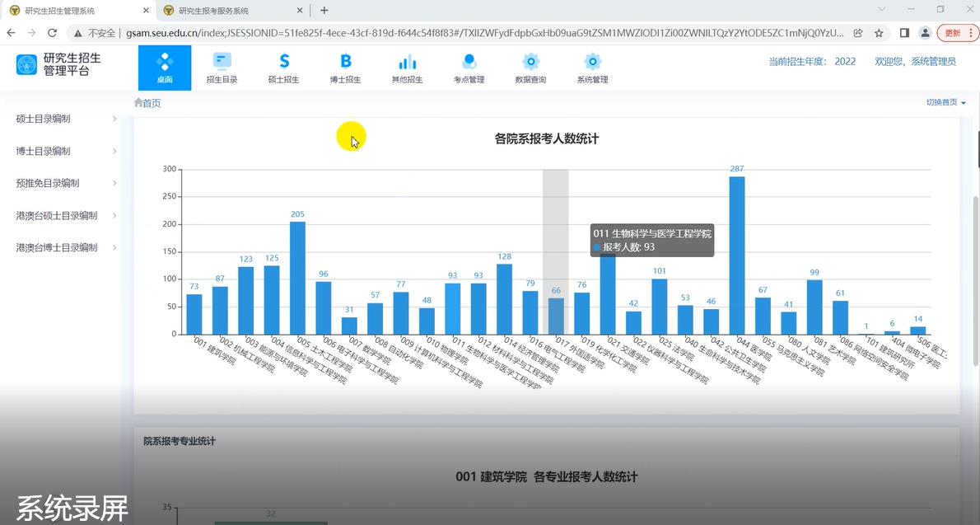Viewport: 980px width, 525px height.
Task: Click the 081 艺术学院 bar valued 99
Action: 814,307
